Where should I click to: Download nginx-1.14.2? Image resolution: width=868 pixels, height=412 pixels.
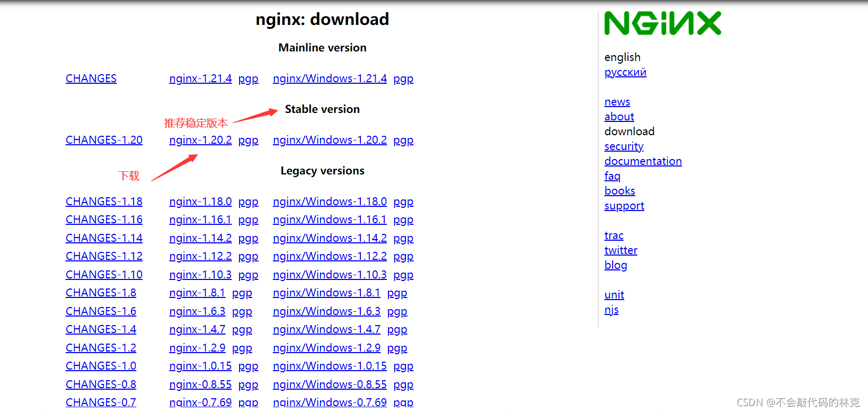200,238
